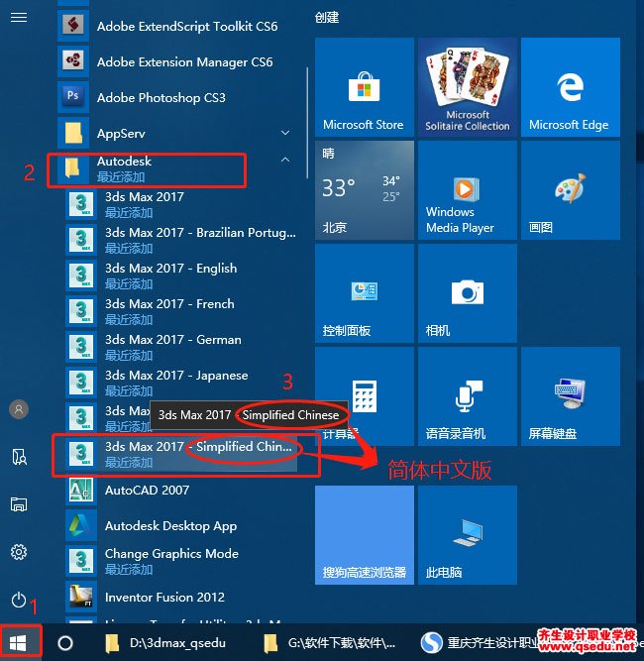
Task: Click the Power button icon
Action: (19, 600)
